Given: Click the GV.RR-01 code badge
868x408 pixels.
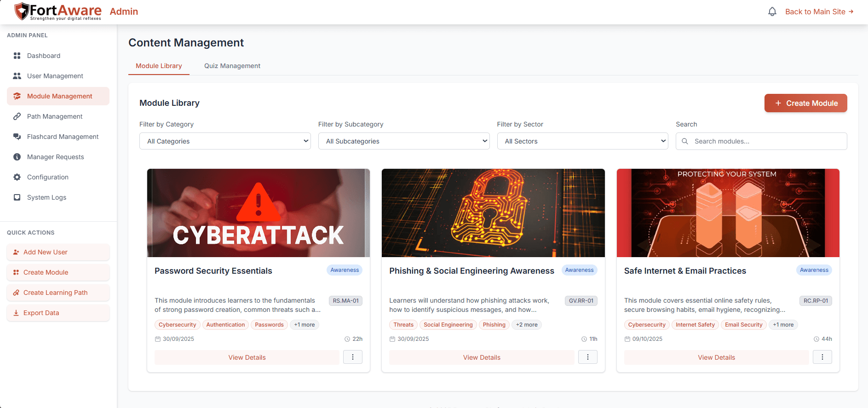Looking at the screenshot, I should tap(581, 301).
